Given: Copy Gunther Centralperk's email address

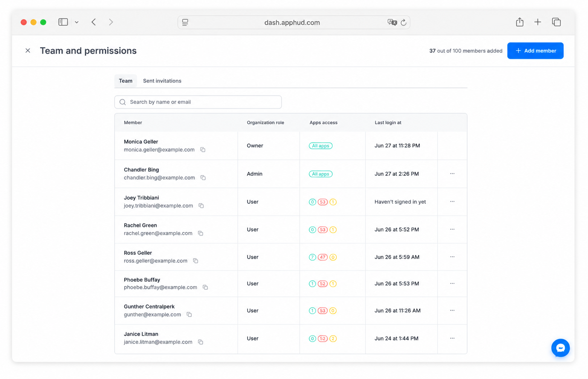Looking at the screenshot, I should (189, 315).
